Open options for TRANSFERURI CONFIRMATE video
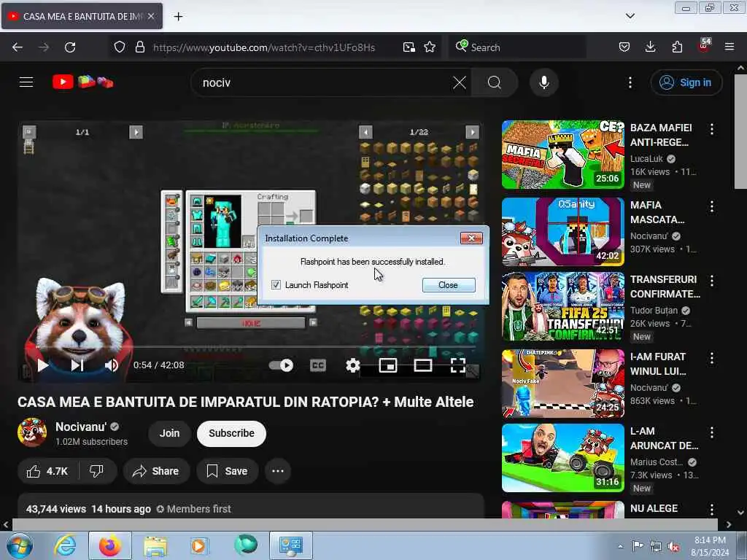The width and height of the screenshot is (747, 560). click(712, 281)
